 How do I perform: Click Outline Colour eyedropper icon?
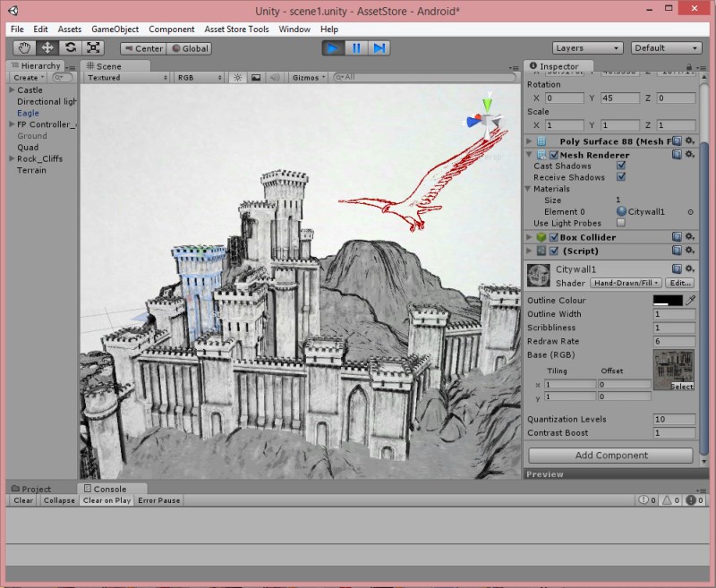(690, 300)
